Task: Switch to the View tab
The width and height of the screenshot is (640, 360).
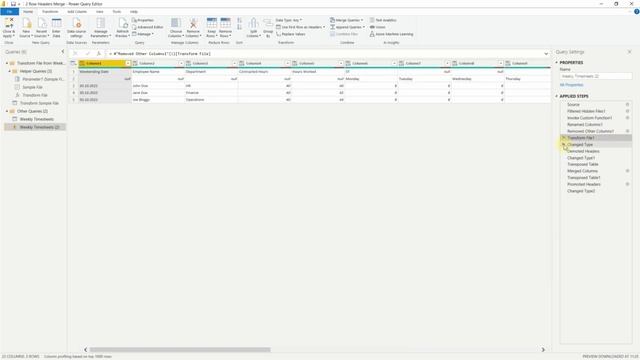Action: pos(100,11)
